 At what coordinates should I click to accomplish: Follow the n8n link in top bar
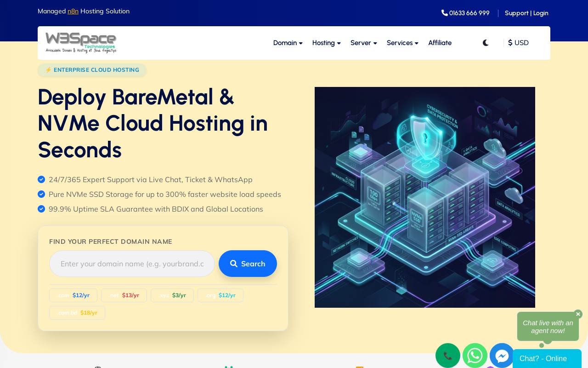click(73, 11)
